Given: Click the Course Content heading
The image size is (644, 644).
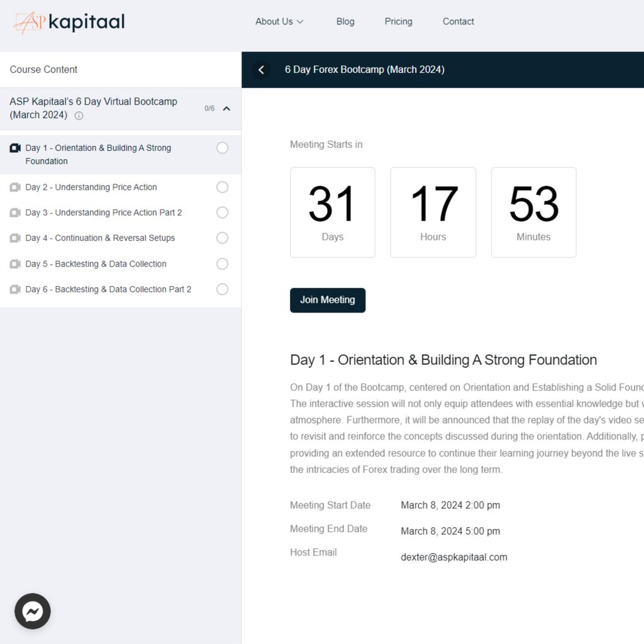Looking at the screenshot, I should (43, 69).
